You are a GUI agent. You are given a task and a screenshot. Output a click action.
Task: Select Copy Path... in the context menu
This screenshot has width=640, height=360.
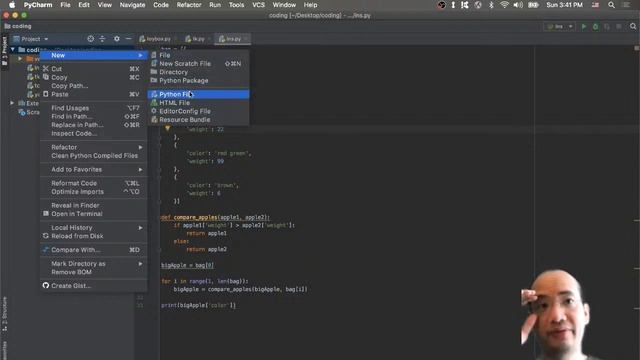pyautogui.click(x=94, y=86)
